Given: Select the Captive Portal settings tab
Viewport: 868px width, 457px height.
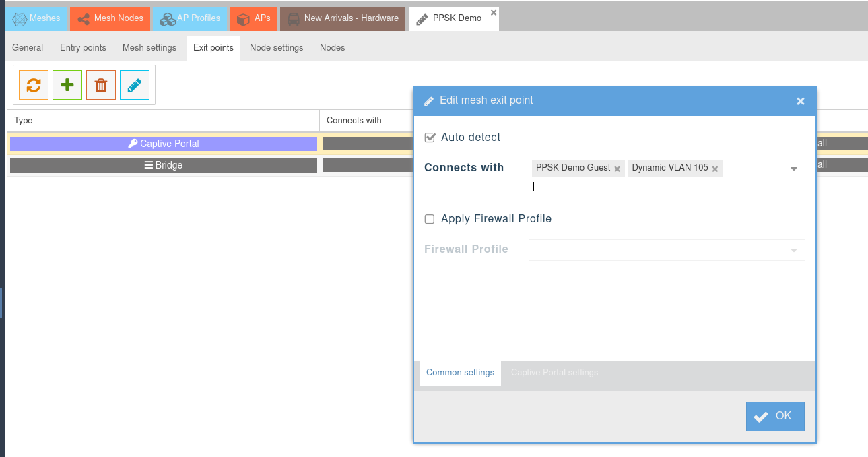Looking at the screenshot, I should tap(554, 373).
